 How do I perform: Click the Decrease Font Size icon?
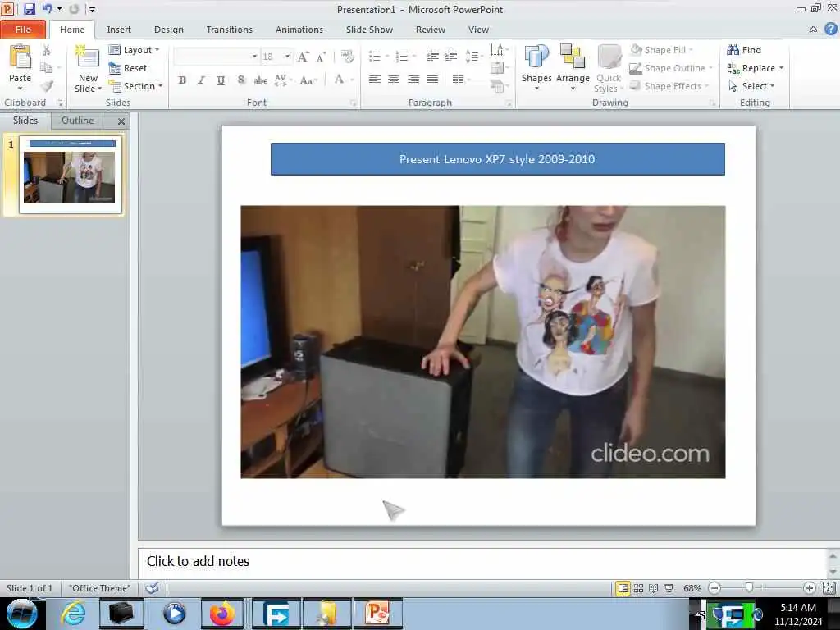(322, 57)
